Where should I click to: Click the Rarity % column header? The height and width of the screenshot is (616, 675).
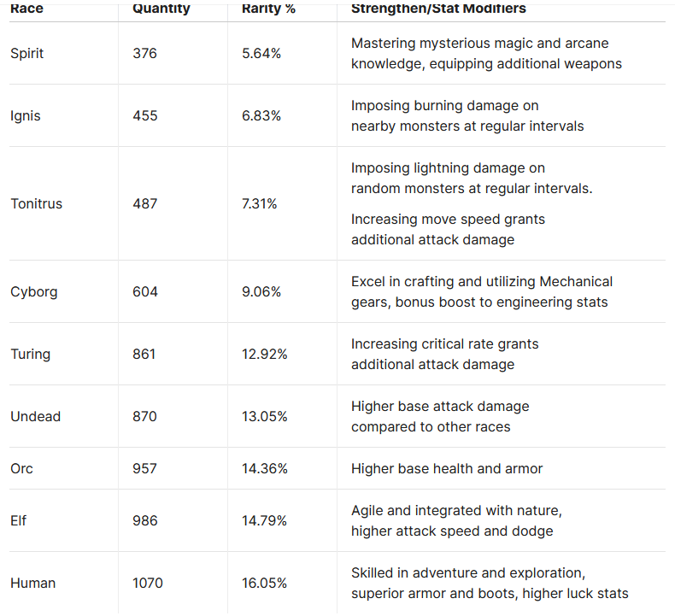[267, 9]
